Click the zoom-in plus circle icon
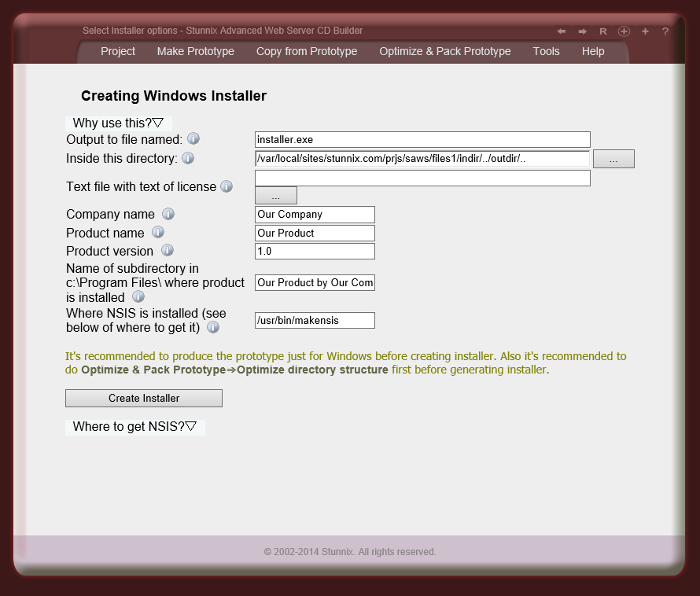The width and height of the screenshot is (700, 596). coord(624,31)
